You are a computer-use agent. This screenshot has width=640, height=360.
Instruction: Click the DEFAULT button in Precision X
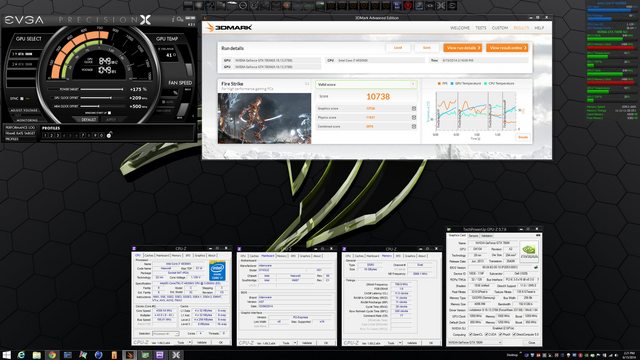coord(89,120)
